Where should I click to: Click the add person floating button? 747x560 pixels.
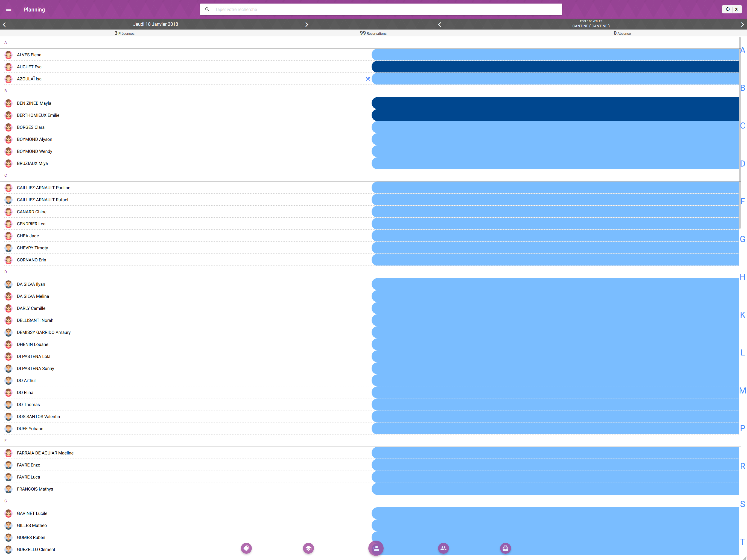(376, 548)
